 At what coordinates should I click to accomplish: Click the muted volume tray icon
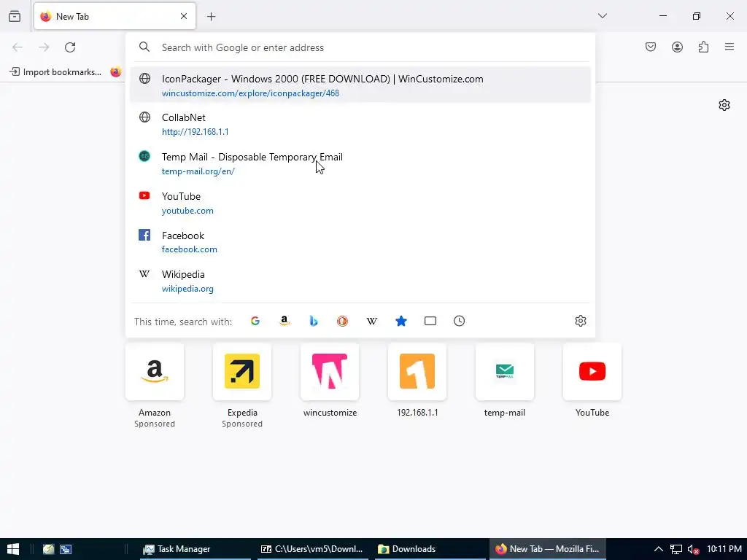pos(693,550)
